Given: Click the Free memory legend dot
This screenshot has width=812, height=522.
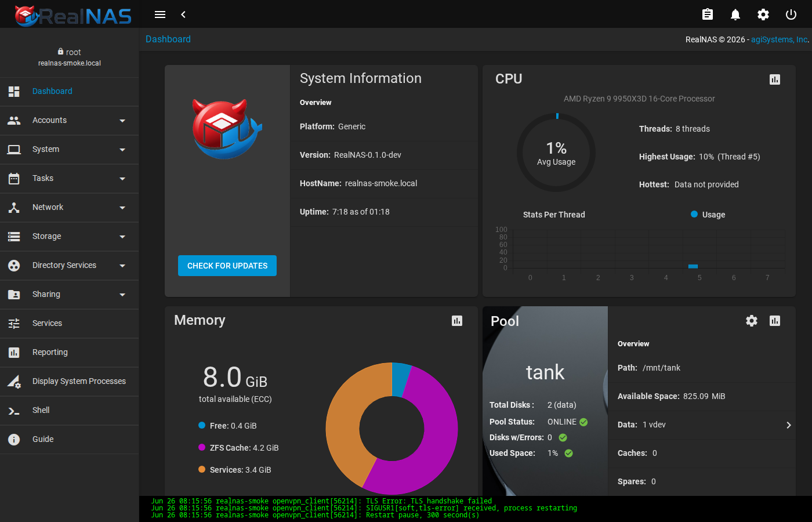Looking at the screenshot, I should pos(202,425).
